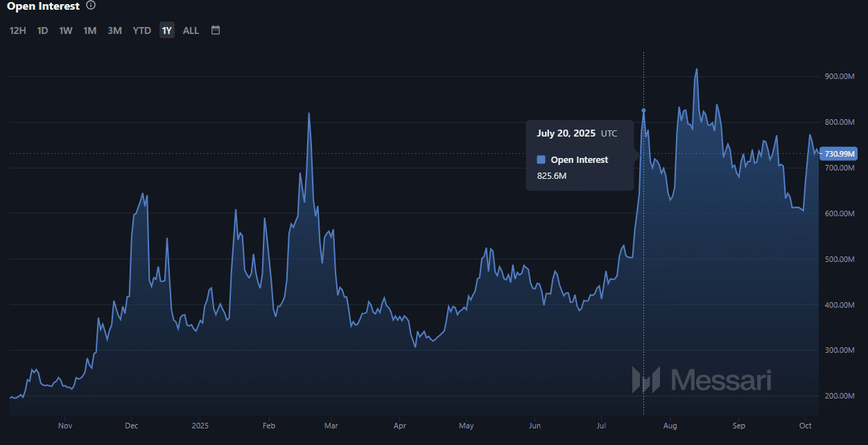Click the info icon beside Open Interest
868x445 pixels.
(x=91, y=6)
